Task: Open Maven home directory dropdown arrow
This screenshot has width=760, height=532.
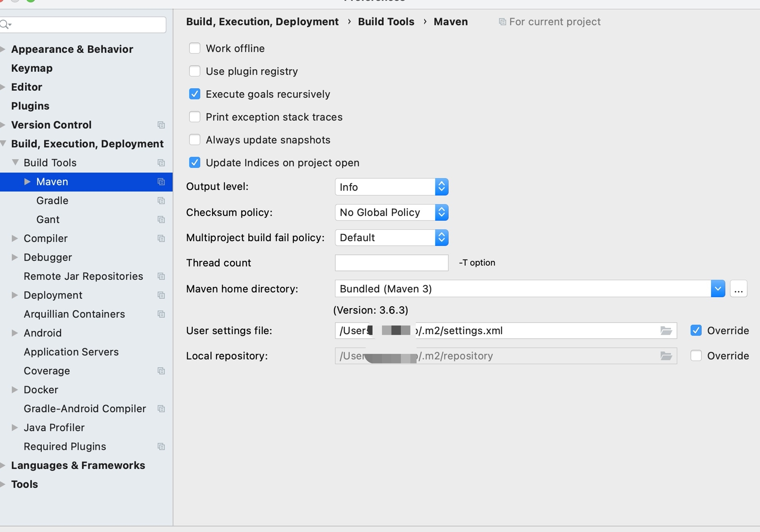Action: [718, 289]
